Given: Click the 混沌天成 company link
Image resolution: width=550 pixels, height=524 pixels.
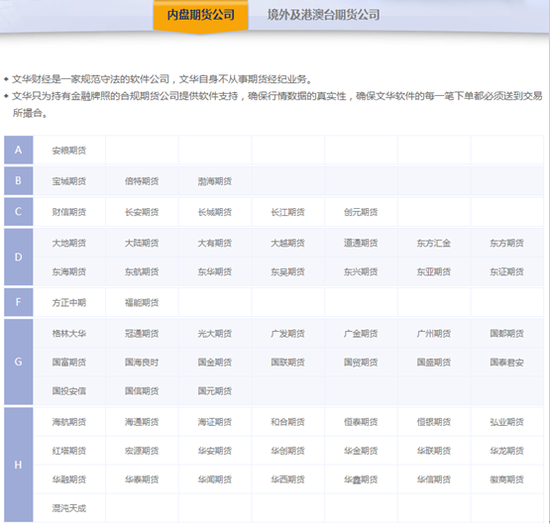Looking at the screenshot, I should click(x=69, y=508).
